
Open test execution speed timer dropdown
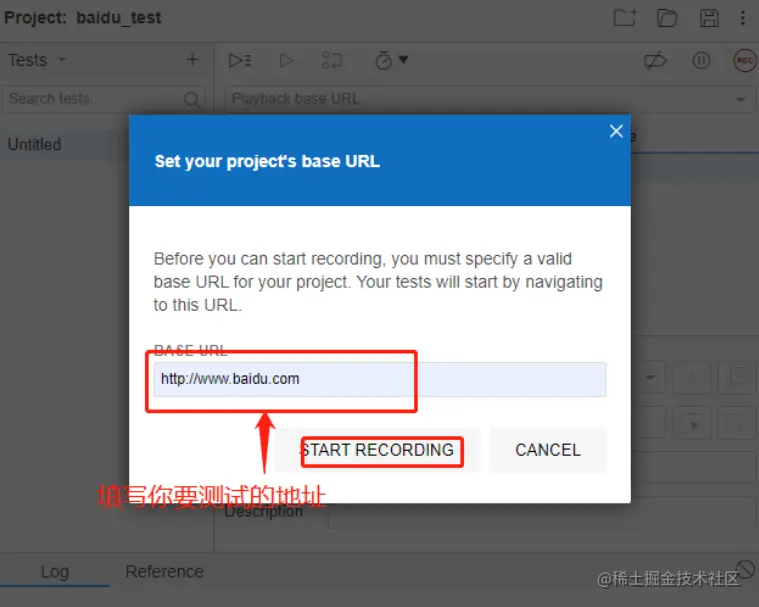pyautogui.click(x=391, y=61)
